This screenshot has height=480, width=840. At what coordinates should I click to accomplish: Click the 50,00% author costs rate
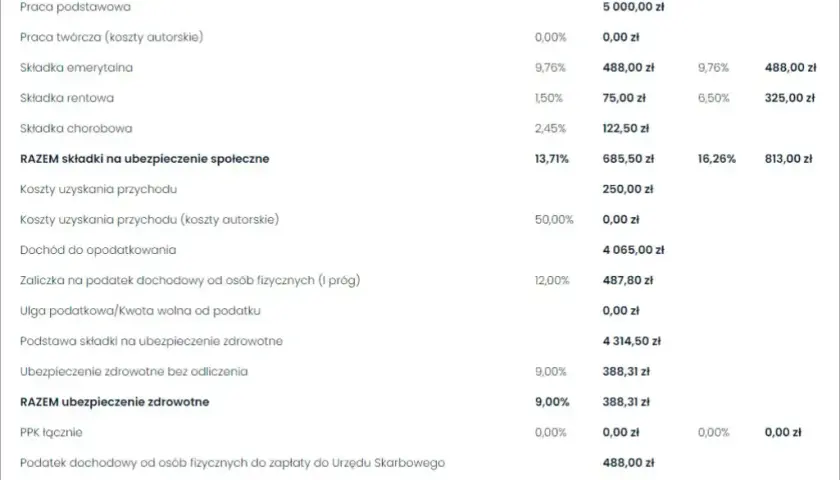coord(553,220)
